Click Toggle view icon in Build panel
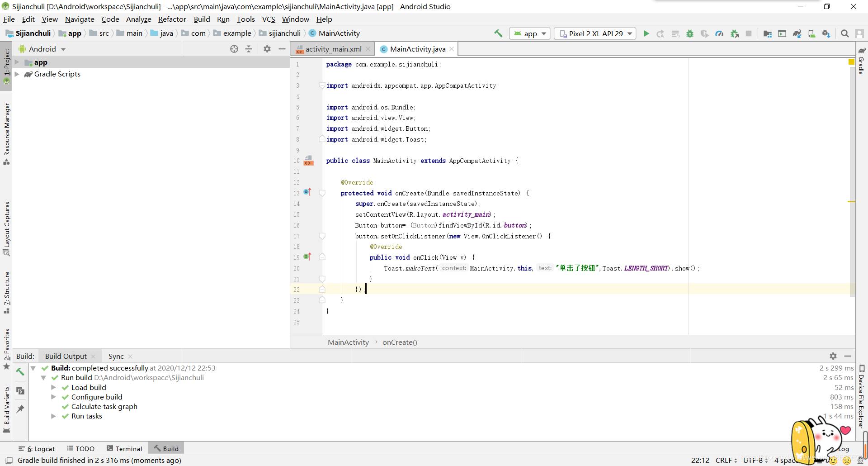This screenshot has height=466, width=868. [20, 390]
